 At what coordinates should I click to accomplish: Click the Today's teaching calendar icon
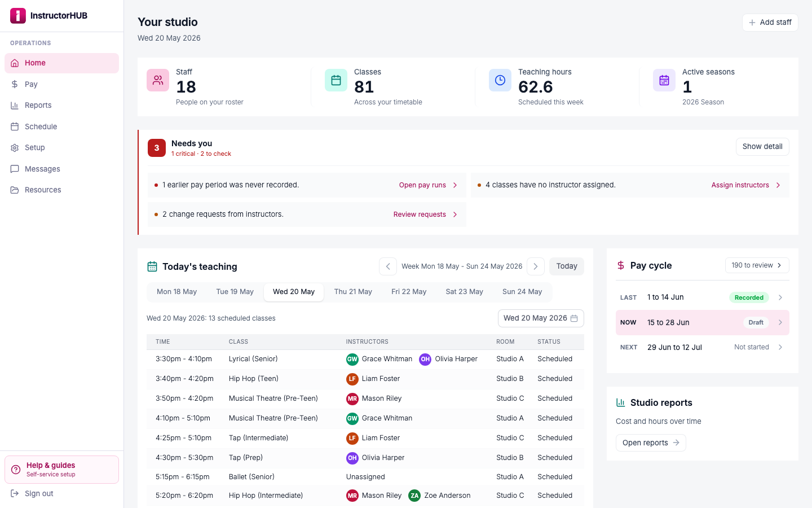(152, 266)
